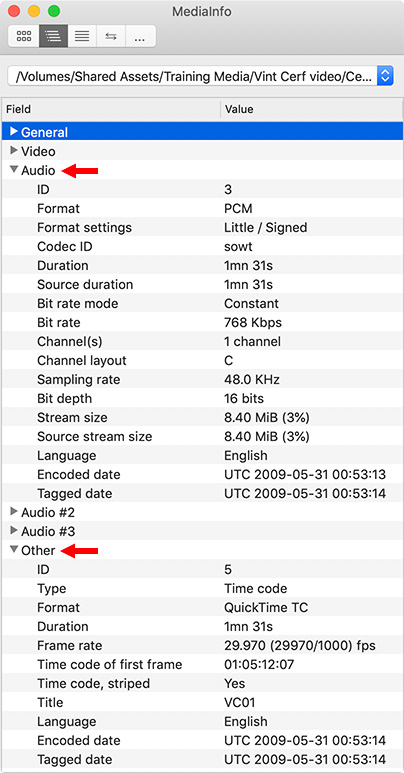Image resolution: width=404 pixels, height=773 pixels.
Task: Open the ellipsis more views button
Action: click(141, 36)
